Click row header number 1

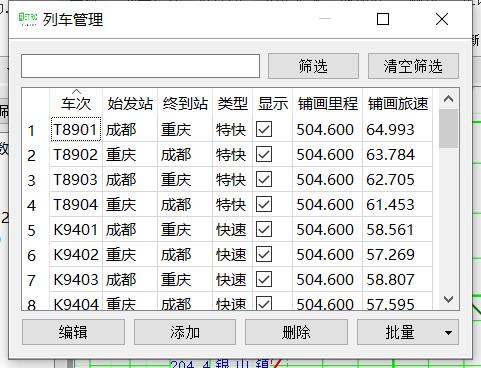click(x=36, y=130)
